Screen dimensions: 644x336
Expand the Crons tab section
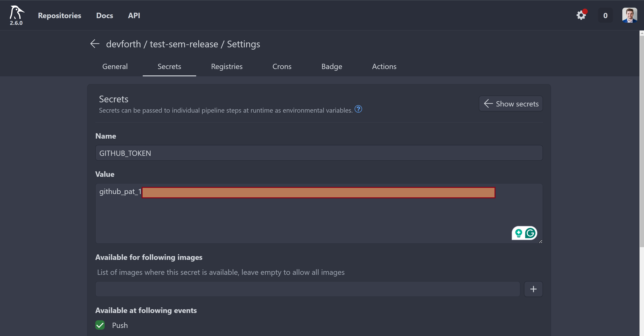pyautogui.click(x=282, y=66)
